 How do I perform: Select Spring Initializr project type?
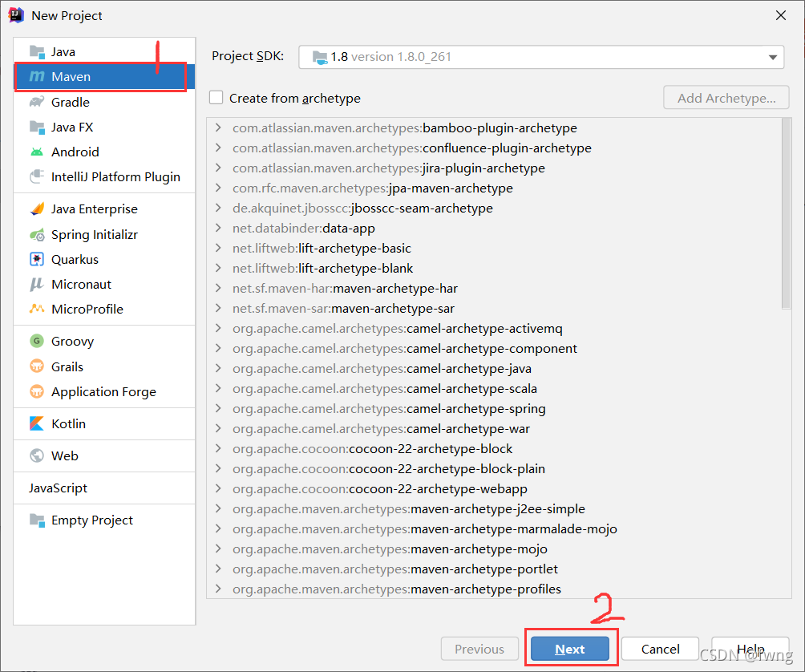coord(105,235)
